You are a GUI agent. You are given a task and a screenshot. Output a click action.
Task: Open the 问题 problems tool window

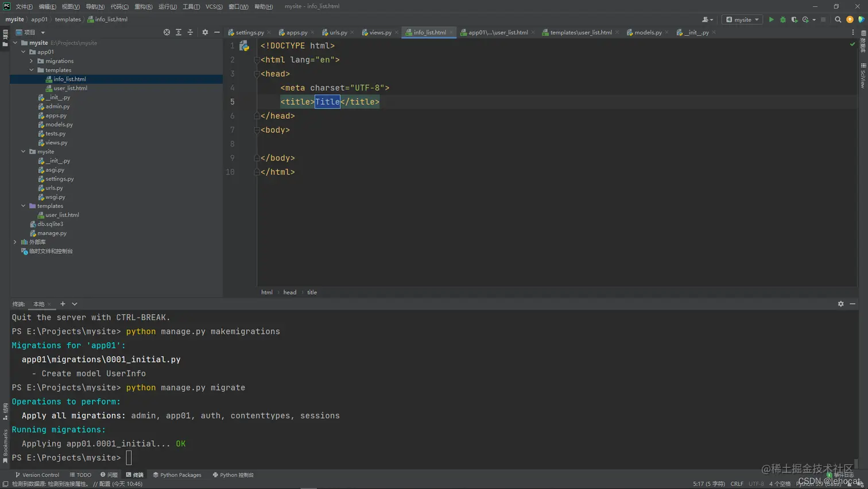[109, 475]
